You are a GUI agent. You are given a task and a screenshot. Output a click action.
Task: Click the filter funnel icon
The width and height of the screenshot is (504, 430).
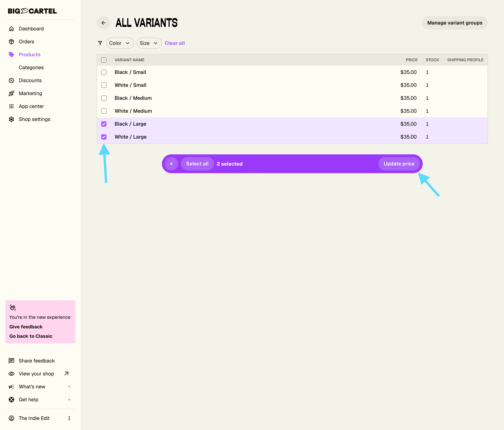point(100,43)
